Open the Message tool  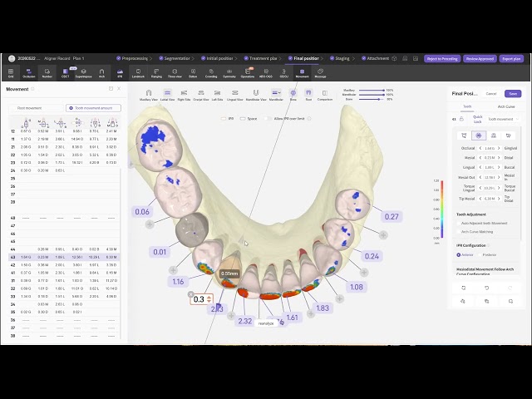point(320,72)
